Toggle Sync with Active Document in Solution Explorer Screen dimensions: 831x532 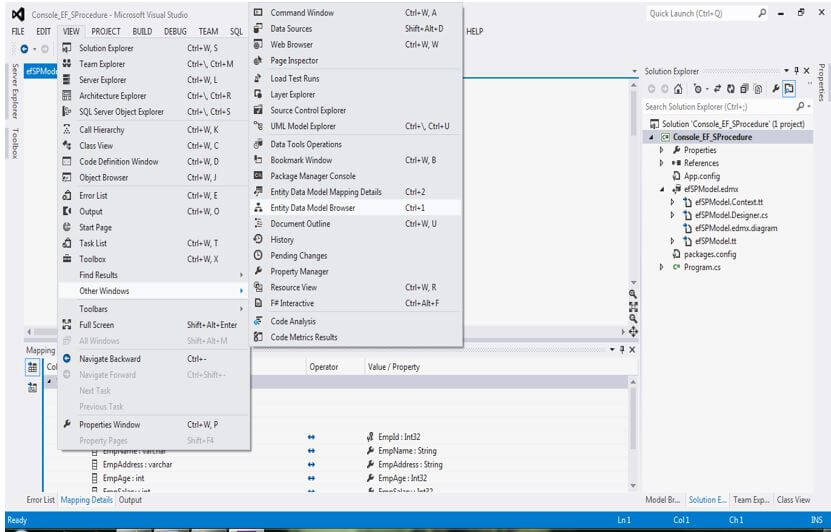(x=718, y=89)
